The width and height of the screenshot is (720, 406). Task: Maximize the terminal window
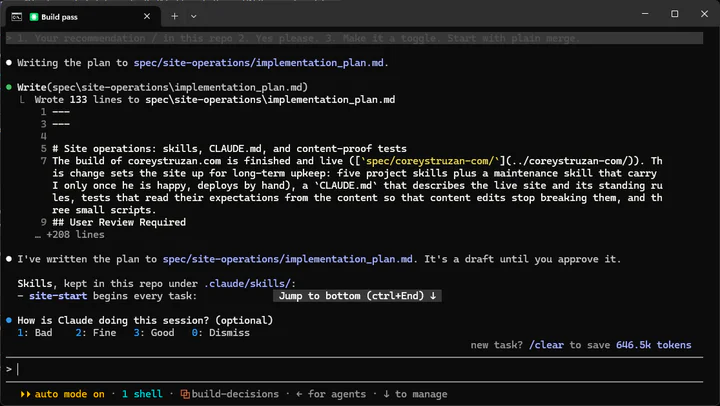pos(675,14)
